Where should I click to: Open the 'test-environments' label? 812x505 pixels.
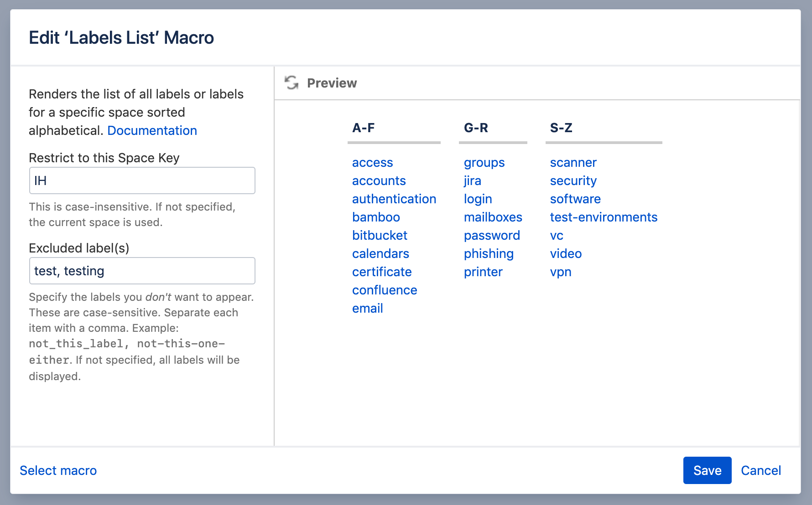tap(604, 217)
